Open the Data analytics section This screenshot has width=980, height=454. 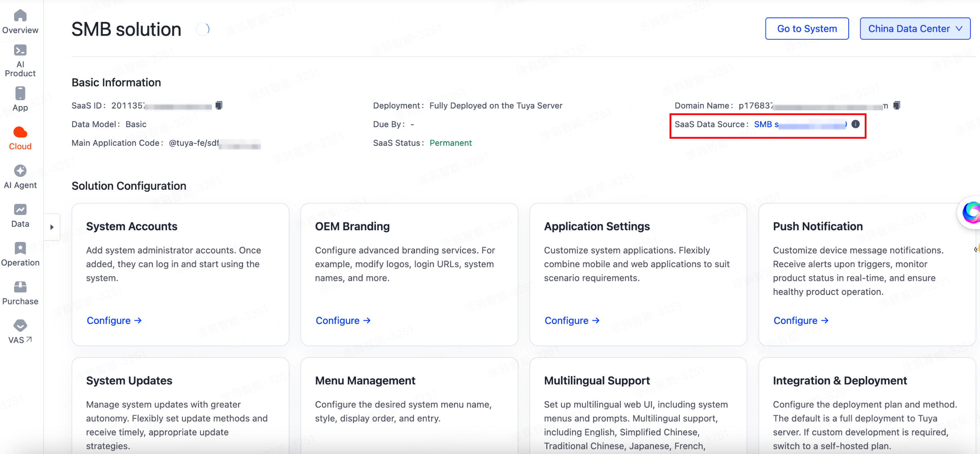[20, 210]
